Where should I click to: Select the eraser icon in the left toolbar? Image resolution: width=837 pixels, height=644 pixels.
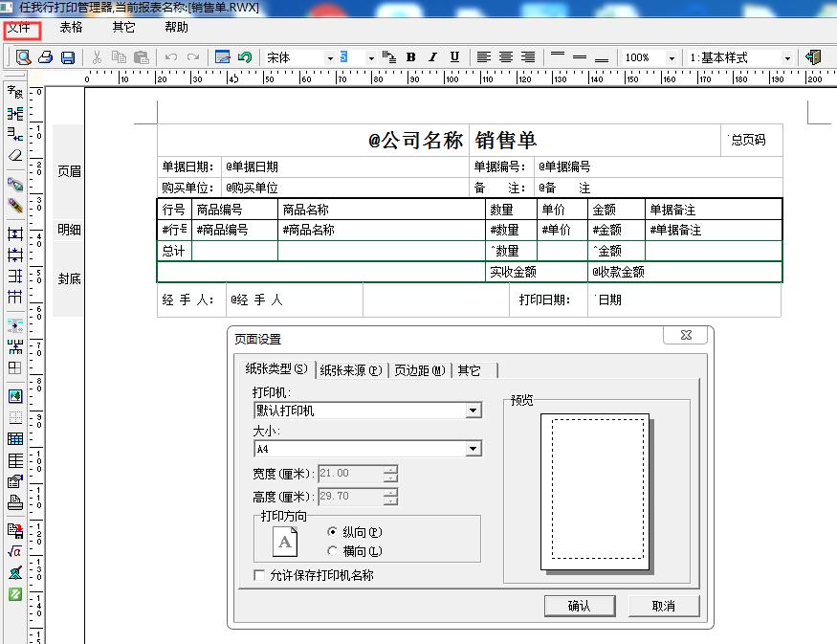pos(12,155)
